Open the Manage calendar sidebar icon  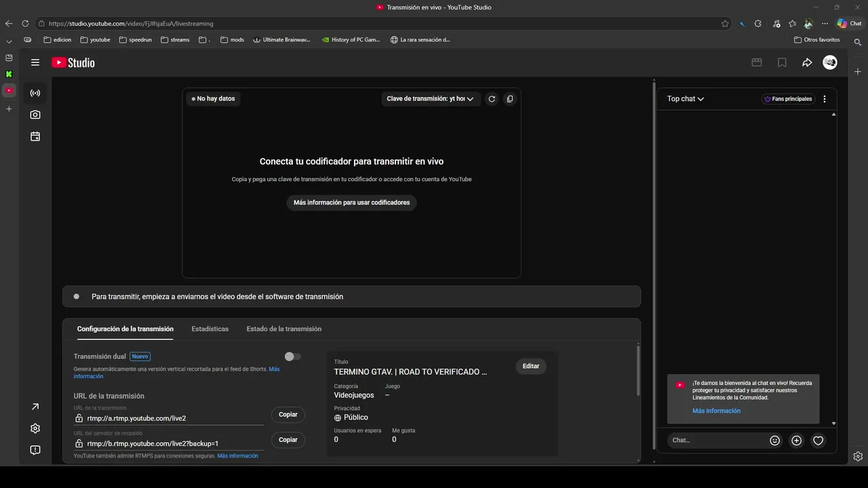35,136
